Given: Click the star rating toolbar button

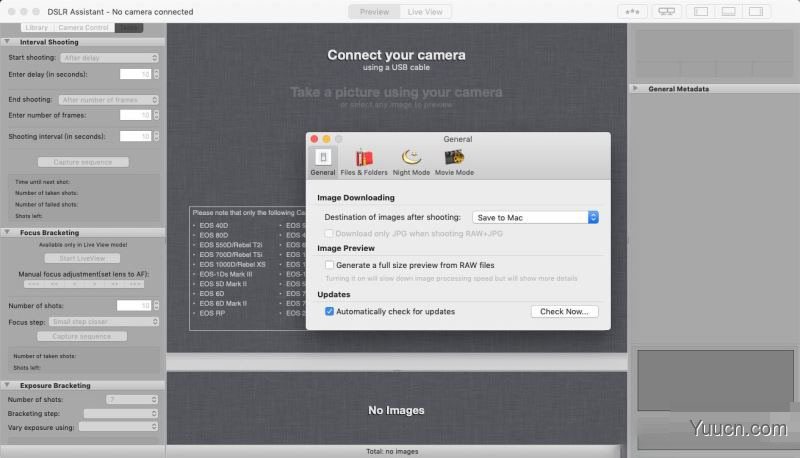Looking at the screenshot, I should (633, 12).
